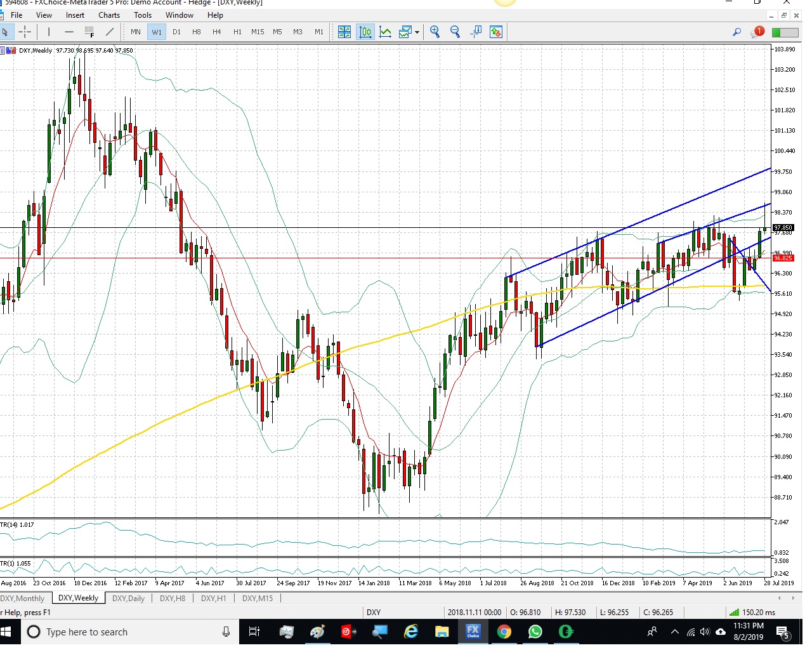Click the taskbar microphone icon
The height and width of the screenshot is (650, 812).
[226, 632]
